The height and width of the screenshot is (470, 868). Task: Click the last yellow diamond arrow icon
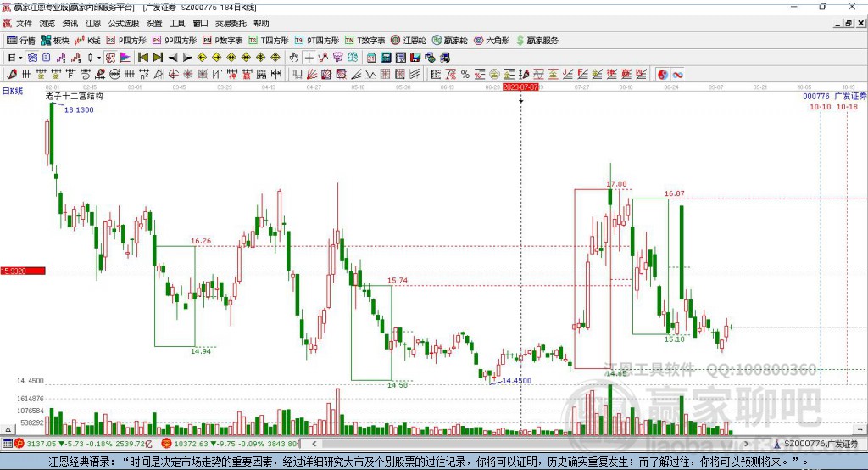(275, 58)
